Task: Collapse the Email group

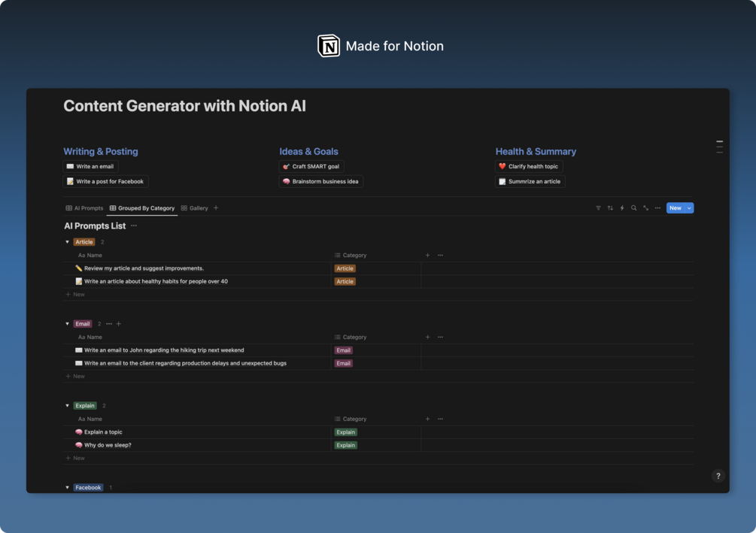Action: click(x=68, y=324)
